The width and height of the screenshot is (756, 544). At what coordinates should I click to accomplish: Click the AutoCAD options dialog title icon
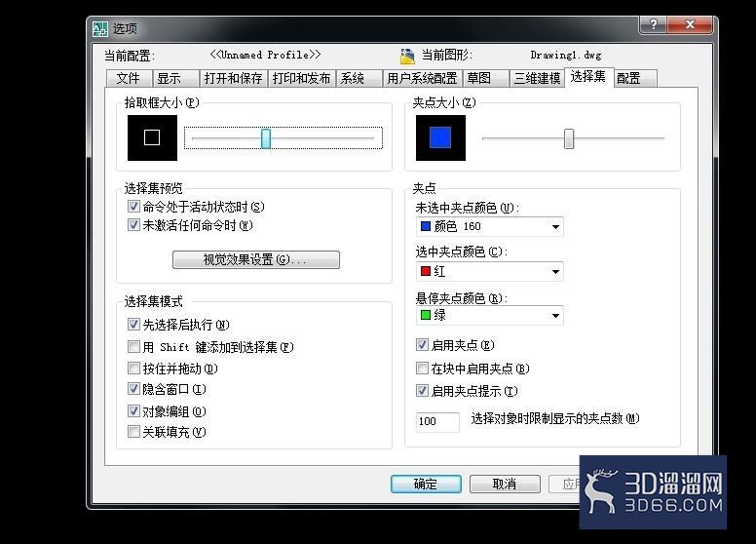coord(100,29)
